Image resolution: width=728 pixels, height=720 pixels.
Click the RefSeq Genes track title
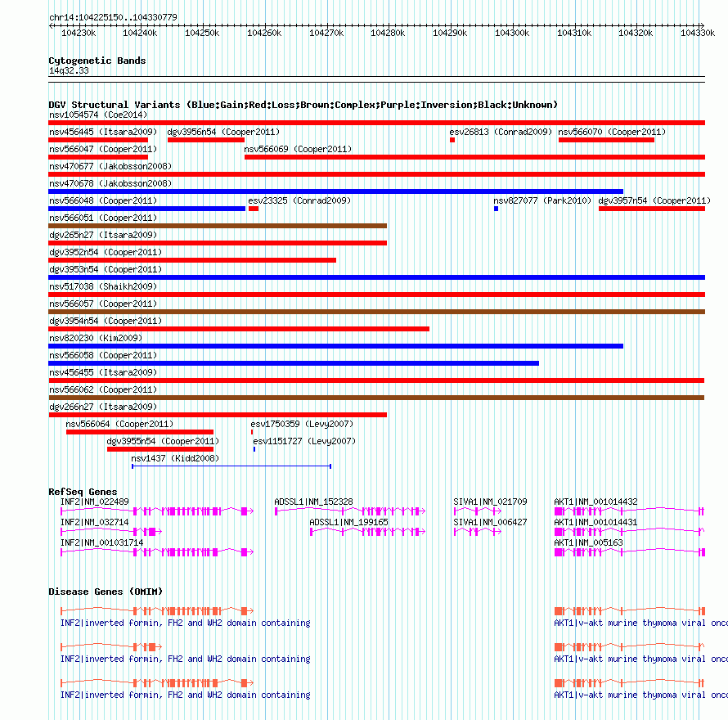(83, 492)
